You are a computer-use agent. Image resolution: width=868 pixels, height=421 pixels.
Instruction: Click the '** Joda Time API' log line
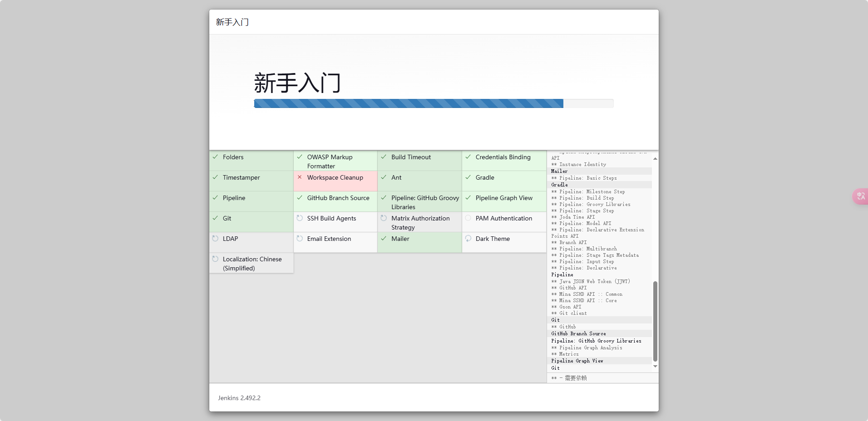(x=573, y=217)
